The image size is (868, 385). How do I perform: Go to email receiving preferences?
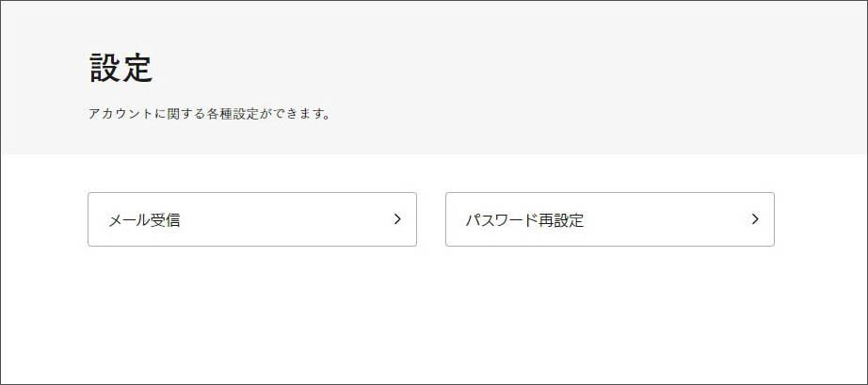251,219
